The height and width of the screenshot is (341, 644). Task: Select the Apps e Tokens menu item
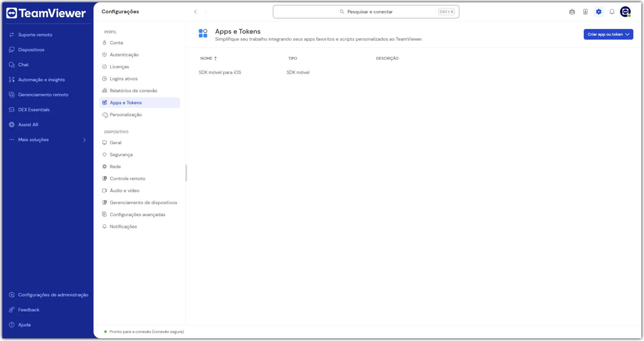point(139,103)
